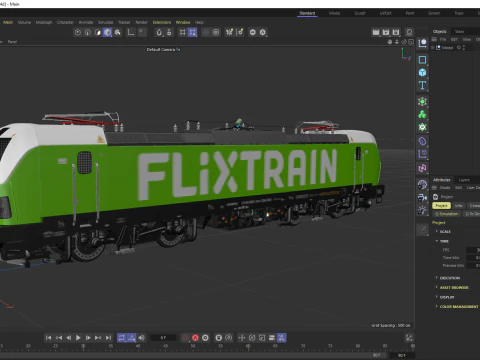Select the Text spline tool icon
Screen dimensions: 480x360
tap(422, 85)
